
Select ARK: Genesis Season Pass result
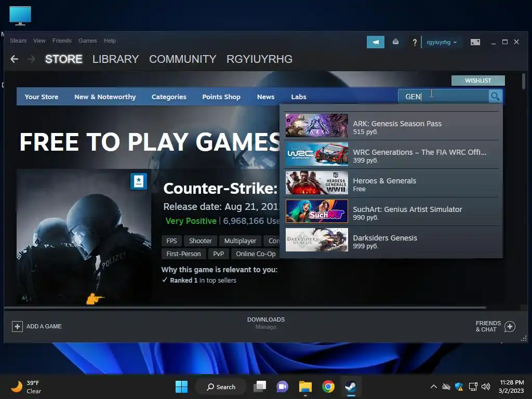(392, 126)
